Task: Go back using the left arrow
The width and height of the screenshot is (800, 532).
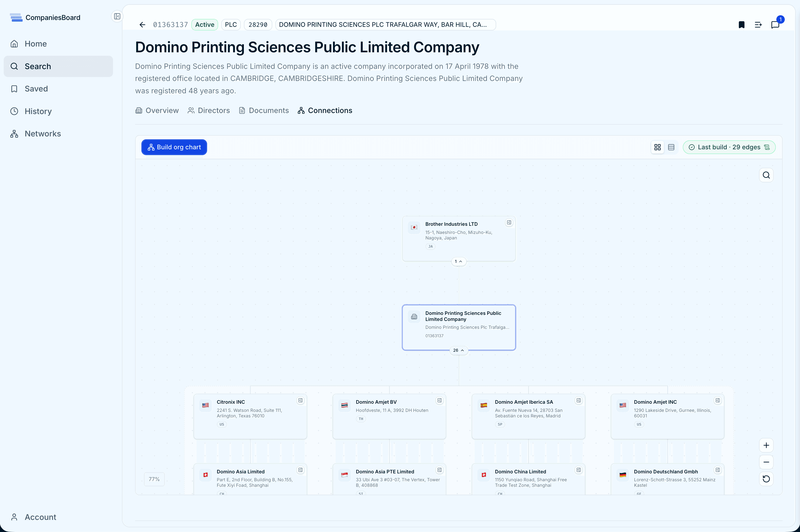Action: pos(142,25)
